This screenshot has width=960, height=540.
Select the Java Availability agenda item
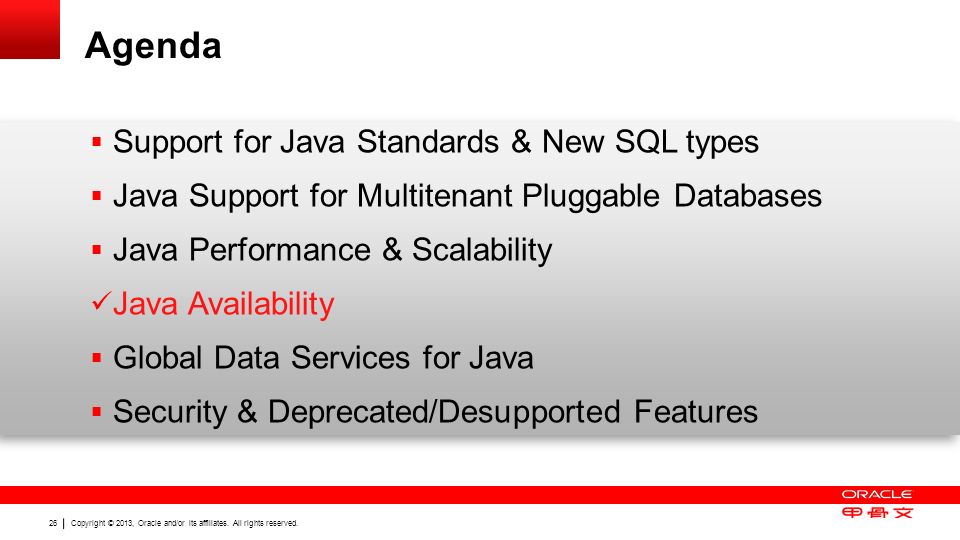223,304
